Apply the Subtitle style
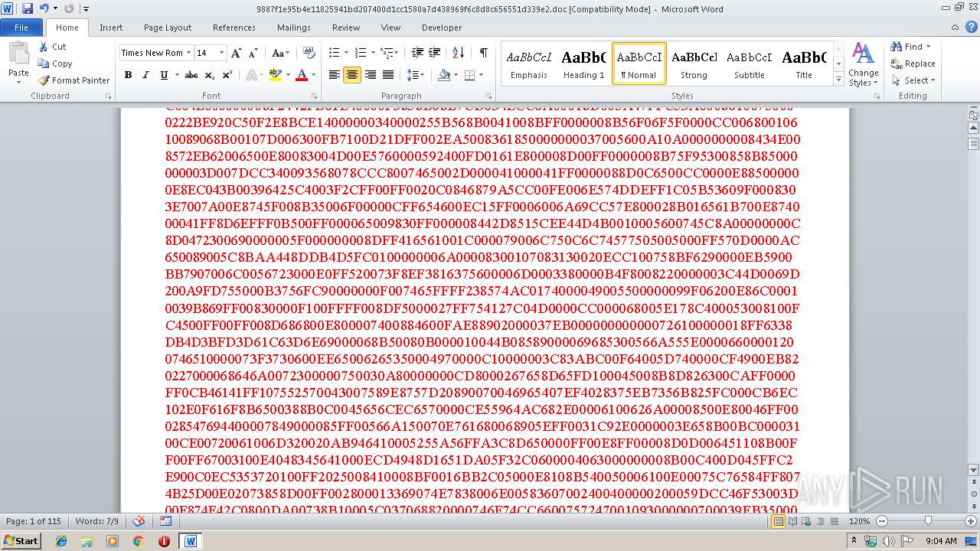Viewport: 980px width, 551px height. (x=749, y=64)
